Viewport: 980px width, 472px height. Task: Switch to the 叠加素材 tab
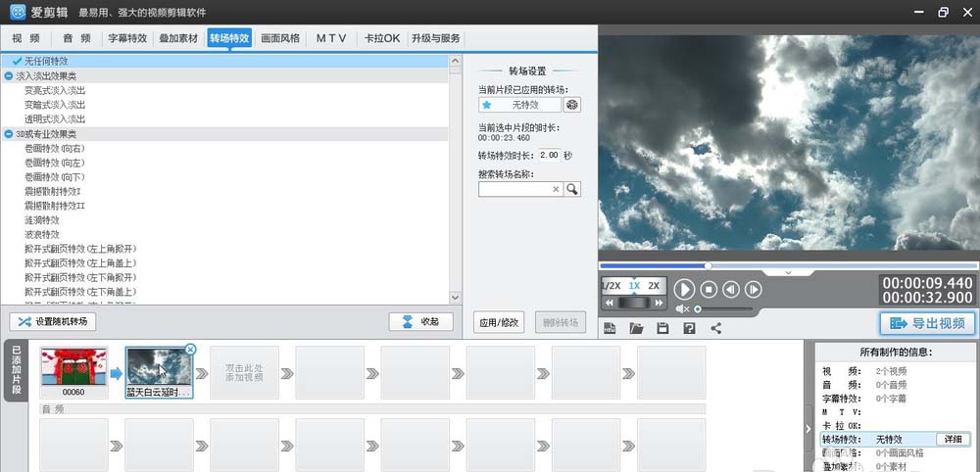coord(178,39)
